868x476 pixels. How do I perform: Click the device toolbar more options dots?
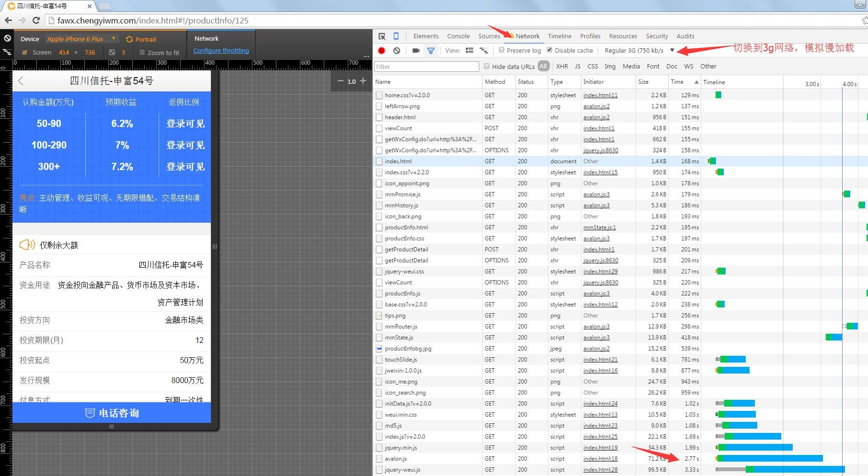pyautogui.click(x=366, y=56)
